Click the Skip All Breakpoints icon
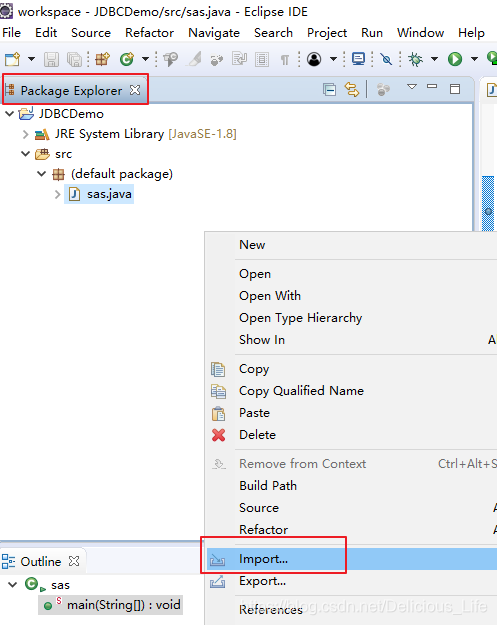This screenshot has height=625, width=497. [386, 59]
